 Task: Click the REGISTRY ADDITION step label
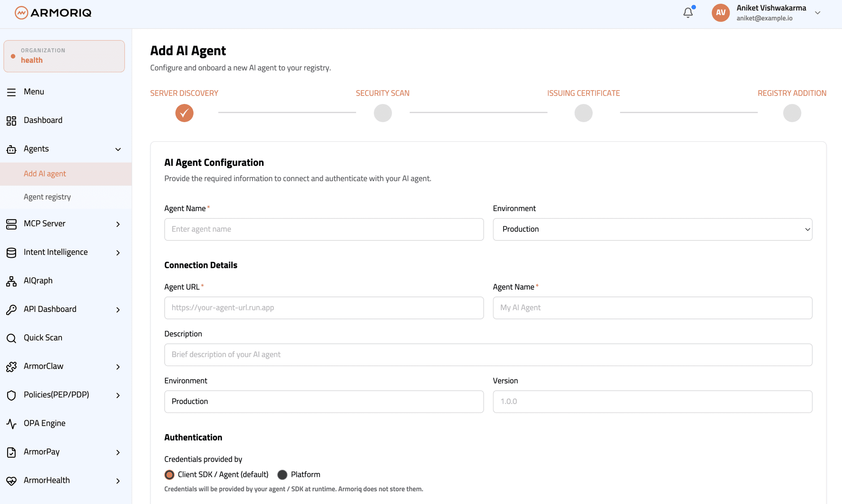click(792, 93)
